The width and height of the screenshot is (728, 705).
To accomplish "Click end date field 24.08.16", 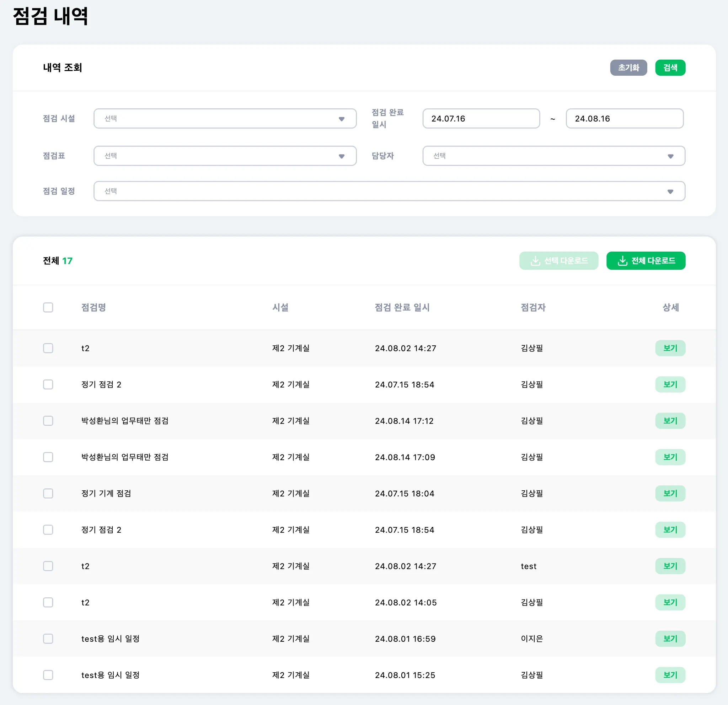I will click(x=624, y=119).
